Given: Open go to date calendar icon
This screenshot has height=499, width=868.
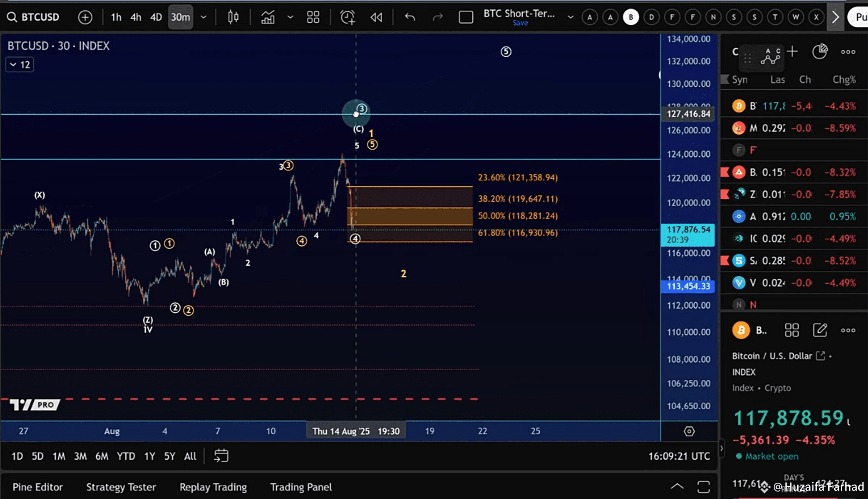Looking at the screenshot, I should point(221,456).
